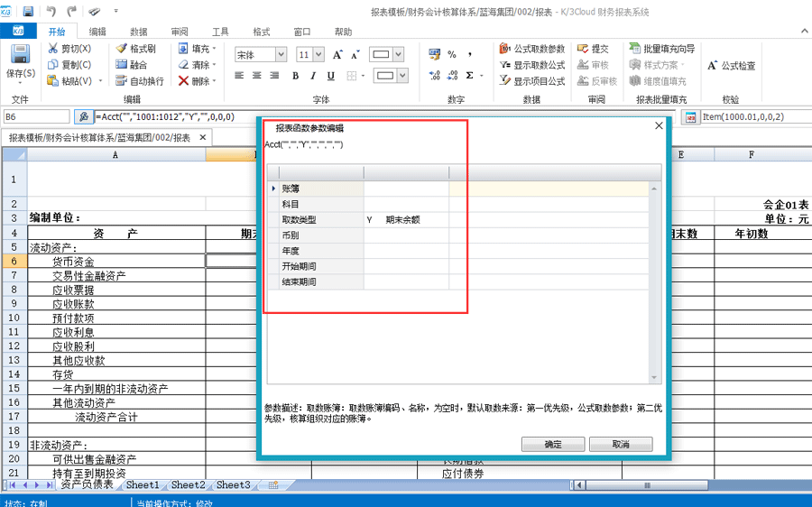
Task: Open the top fill color box dropdown
Action: coord(398,54)
